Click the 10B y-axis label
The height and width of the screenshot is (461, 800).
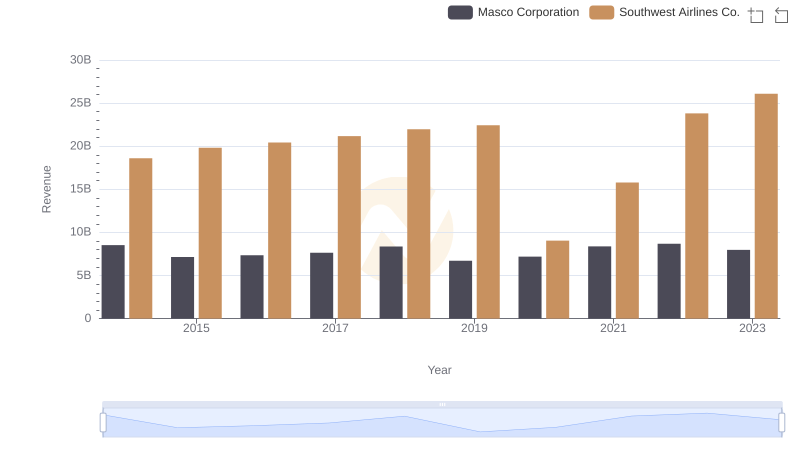pyautogui.click(x=81, y=232)
